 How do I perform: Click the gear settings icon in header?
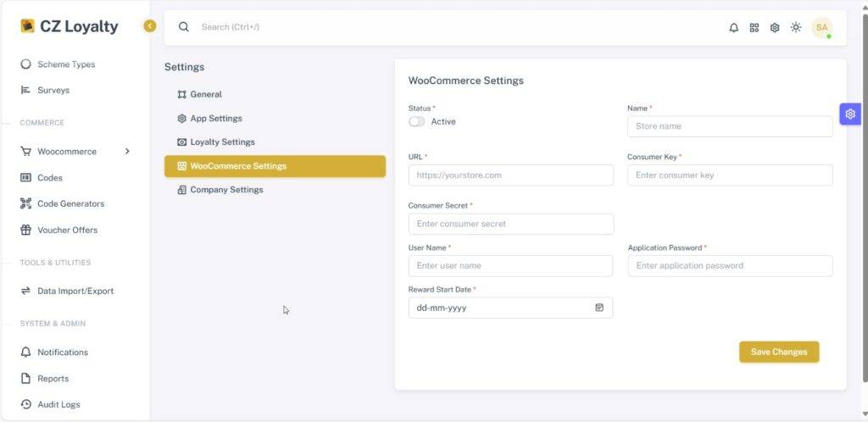click(775, 28)
